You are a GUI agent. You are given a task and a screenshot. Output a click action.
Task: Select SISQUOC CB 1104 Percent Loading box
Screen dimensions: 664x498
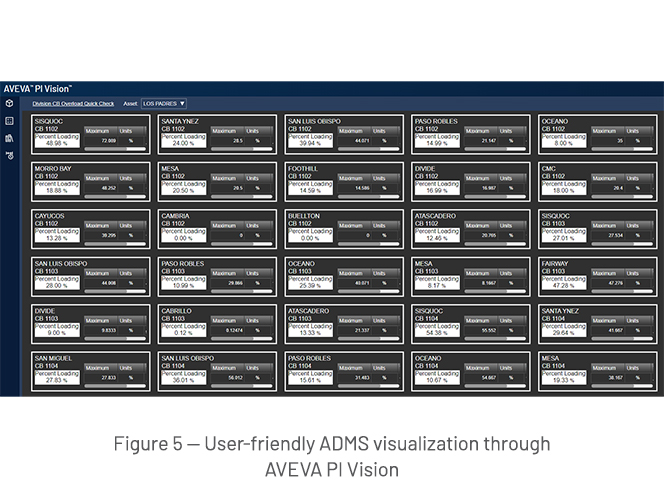coord(437,329)
